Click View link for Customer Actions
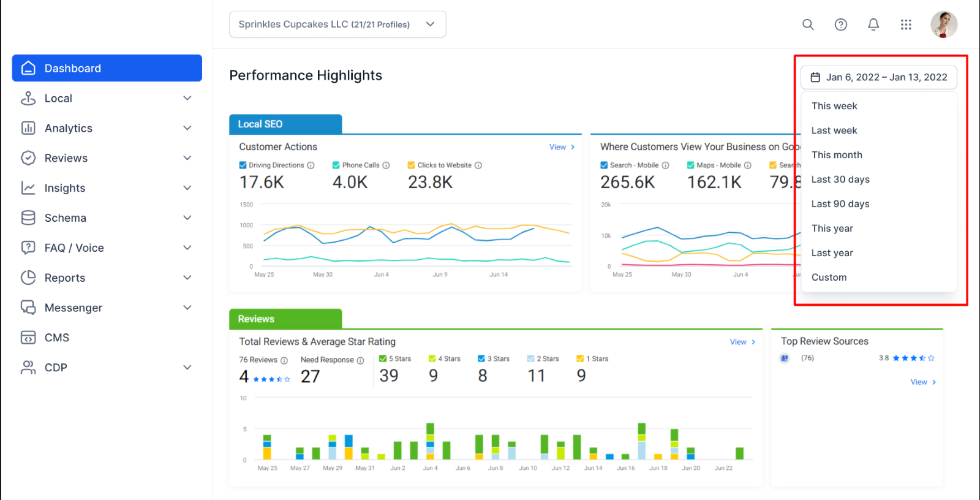This screenshot has width=980, height=500. (x=562, y=147)
